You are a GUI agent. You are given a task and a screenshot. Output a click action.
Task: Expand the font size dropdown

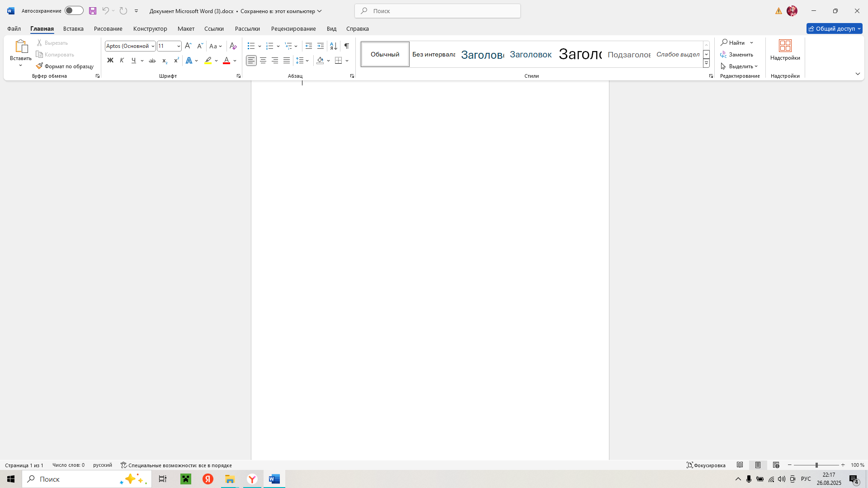click(179, 46)
